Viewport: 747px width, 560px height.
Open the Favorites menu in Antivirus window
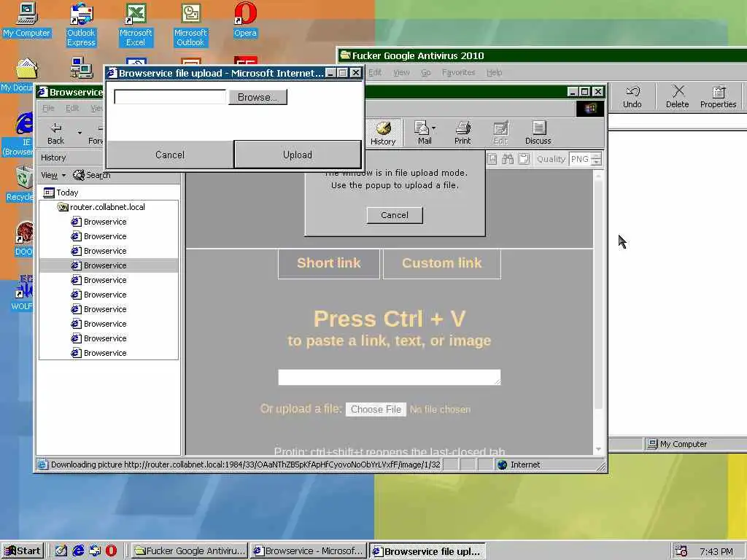458,72
